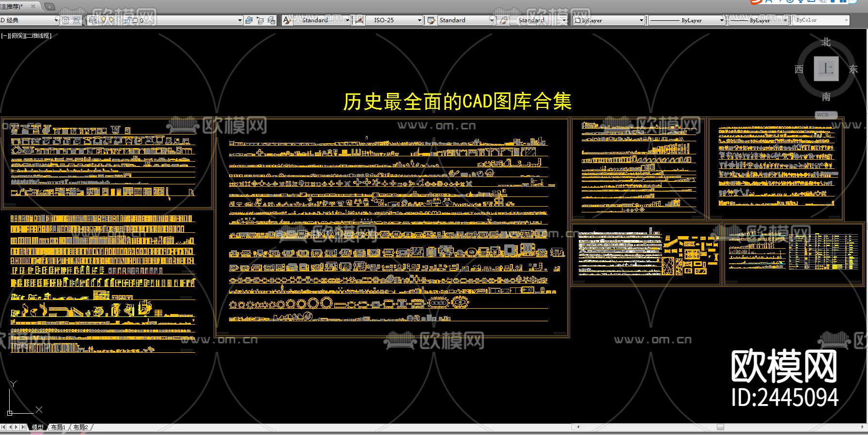This screenshot has height=435, width=868.
Task: Open the Multileader Style manager icon
Action: (x=503, y=20)
